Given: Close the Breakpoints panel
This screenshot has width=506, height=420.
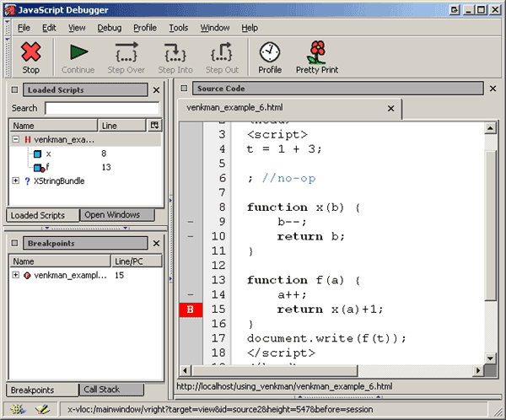Looking at the screenshot, I should point(156,244).
